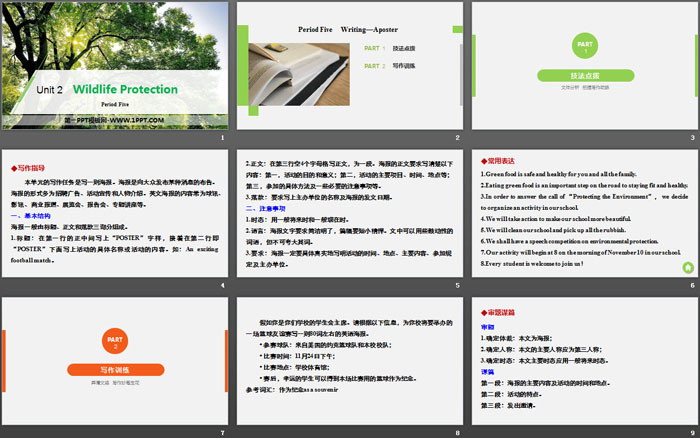
Task: Click the green 技法点拨 pill button
Action: click(586, 75)
